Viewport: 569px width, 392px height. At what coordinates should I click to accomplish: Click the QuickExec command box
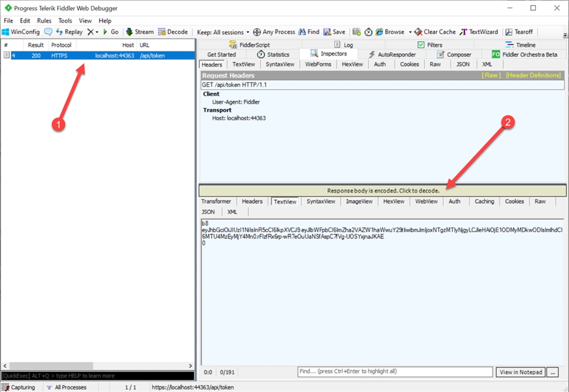pos(98,376)
